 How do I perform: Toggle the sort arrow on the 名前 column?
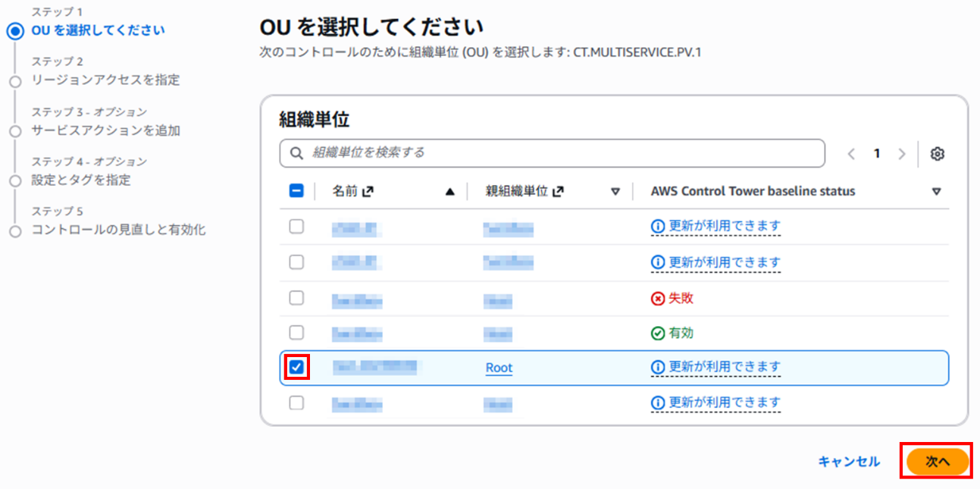(450, 191)
